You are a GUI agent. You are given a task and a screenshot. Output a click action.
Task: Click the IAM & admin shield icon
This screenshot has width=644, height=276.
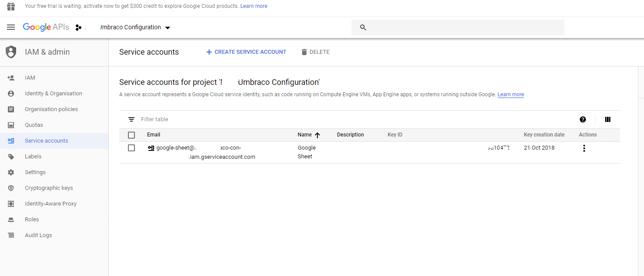(x=11, y=52)
